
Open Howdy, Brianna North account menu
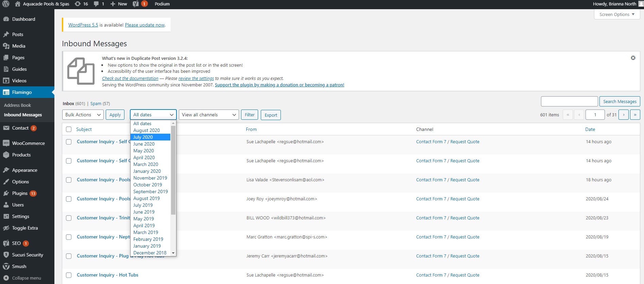click(x=618, y=4)
